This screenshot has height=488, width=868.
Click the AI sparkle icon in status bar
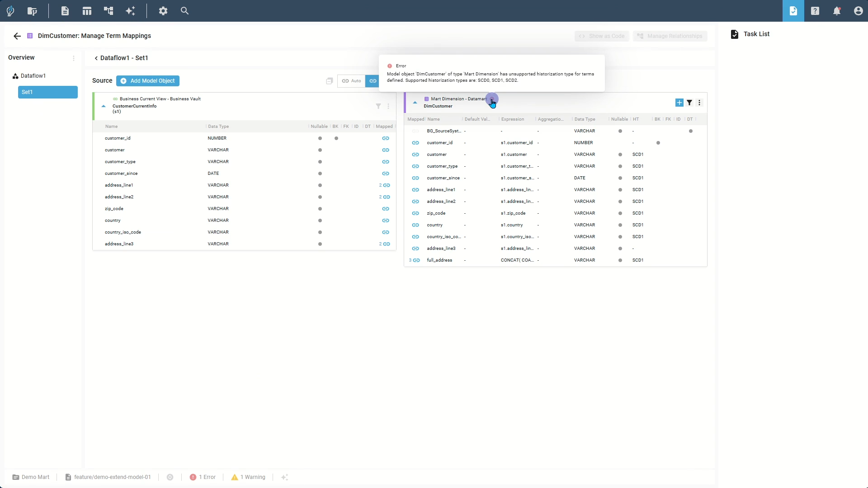point(284,477)
